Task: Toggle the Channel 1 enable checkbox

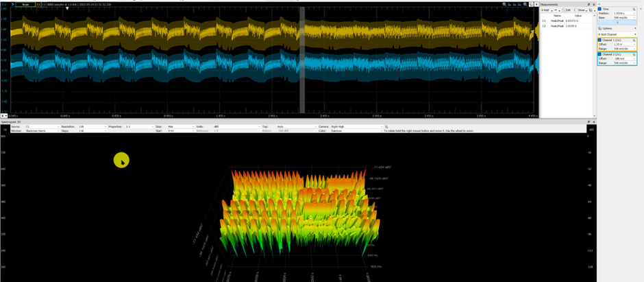Action: [x=599, y=40]
